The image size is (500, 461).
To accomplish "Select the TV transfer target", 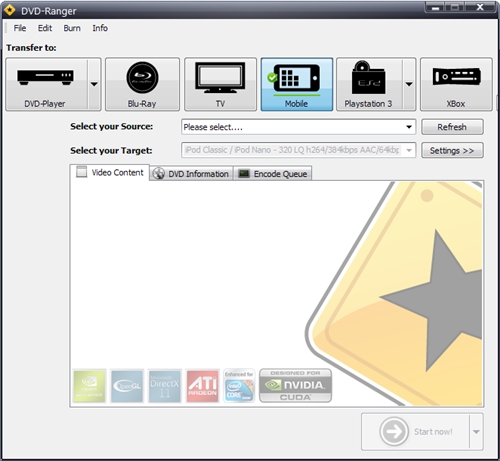I will [220, 84].
